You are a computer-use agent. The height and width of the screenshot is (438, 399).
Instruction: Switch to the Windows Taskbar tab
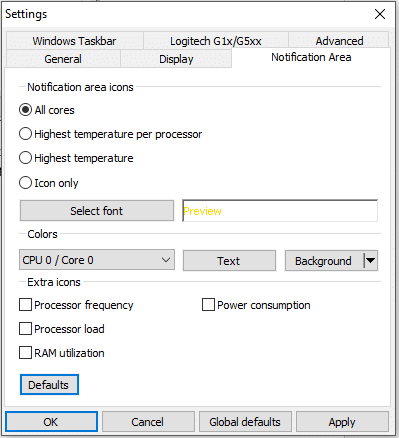tap(74, 41)
